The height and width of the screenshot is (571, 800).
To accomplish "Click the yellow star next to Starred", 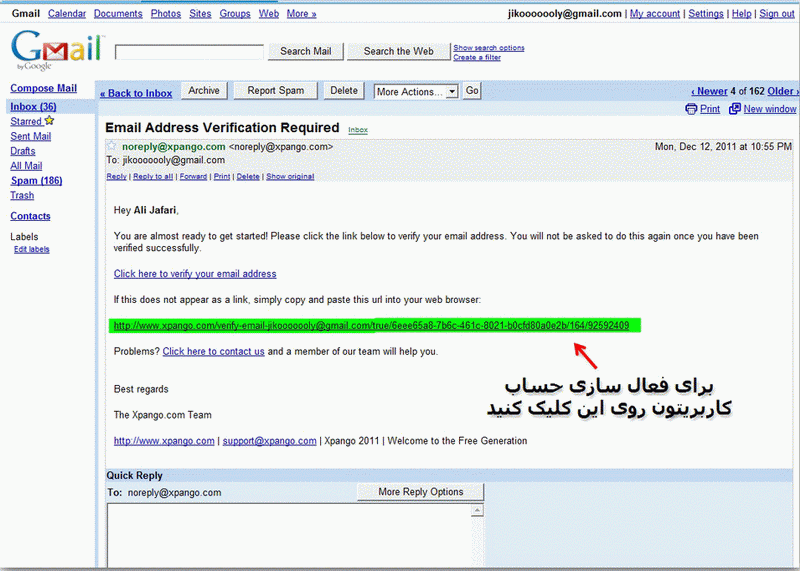I will [x=49, y=120].
